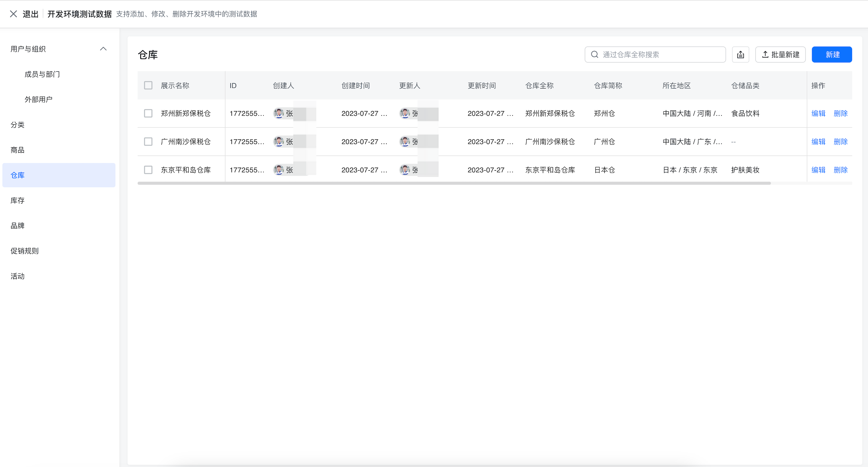
Task: Check the 东京平和岛仓库 row checkbox
Action: 148,170
